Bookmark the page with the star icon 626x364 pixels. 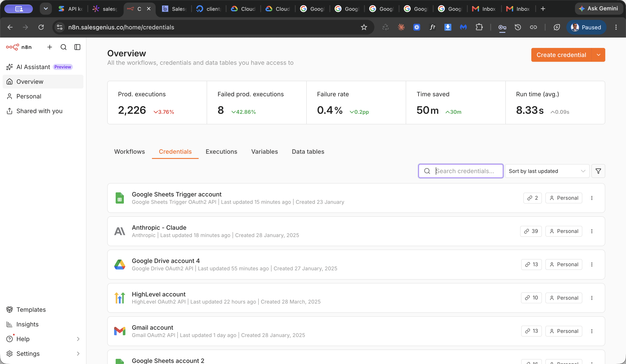364,27
